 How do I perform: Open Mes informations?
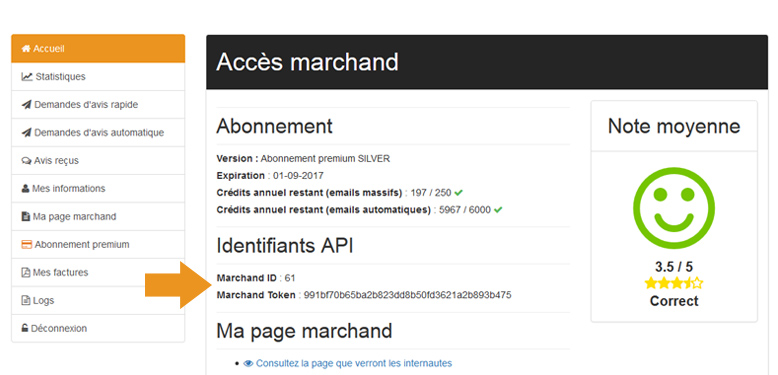[98, 188]
